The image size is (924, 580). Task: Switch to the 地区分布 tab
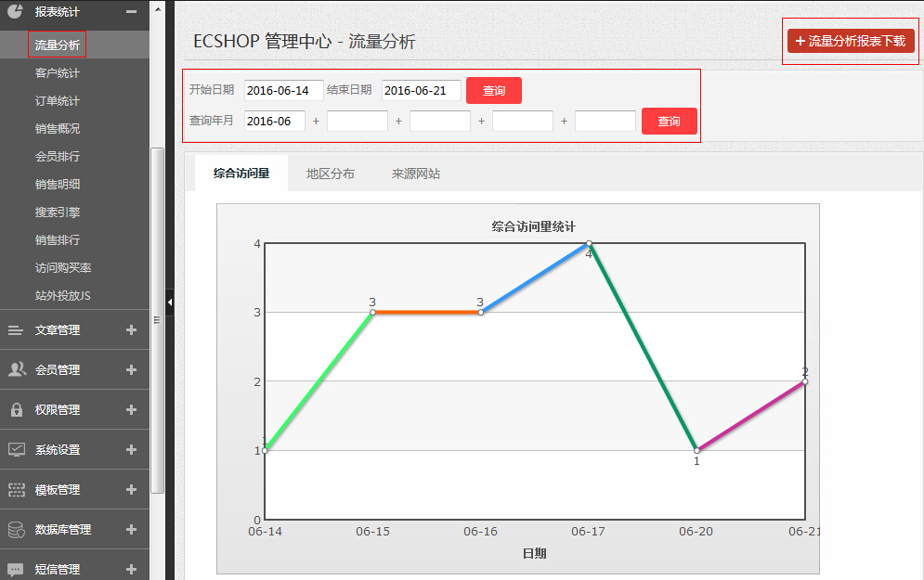[329, 172]
